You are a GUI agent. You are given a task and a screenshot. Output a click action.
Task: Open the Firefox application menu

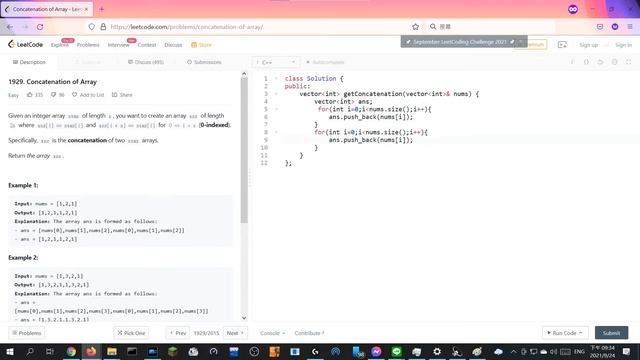click(630, 27)
